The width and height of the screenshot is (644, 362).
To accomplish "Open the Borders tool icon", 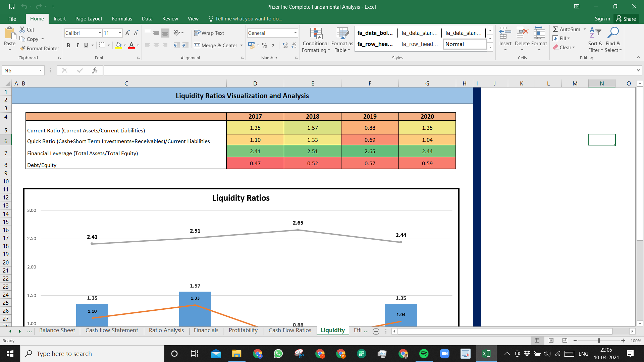I will click(x=102, y=45).
